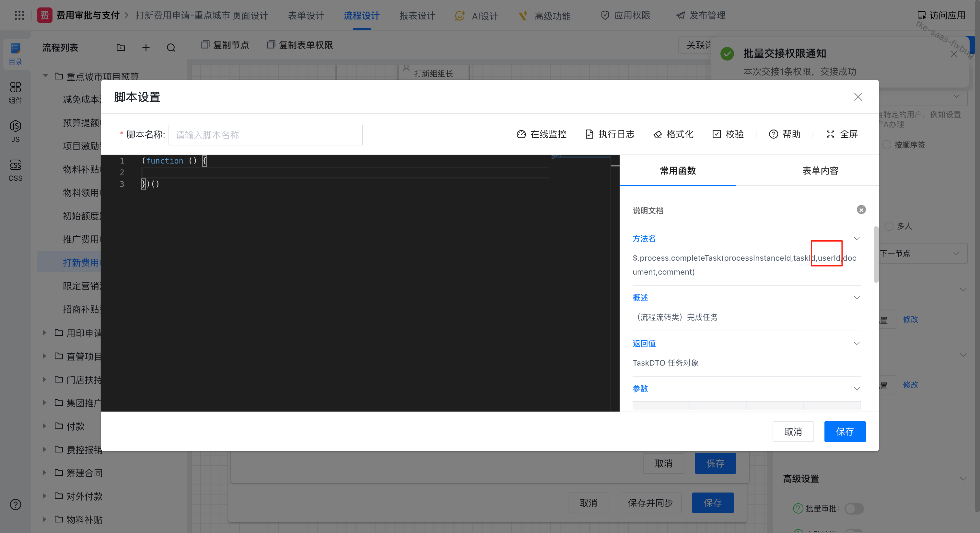
Task: Switch to 表单设计 tab
Action: point(306,16)
